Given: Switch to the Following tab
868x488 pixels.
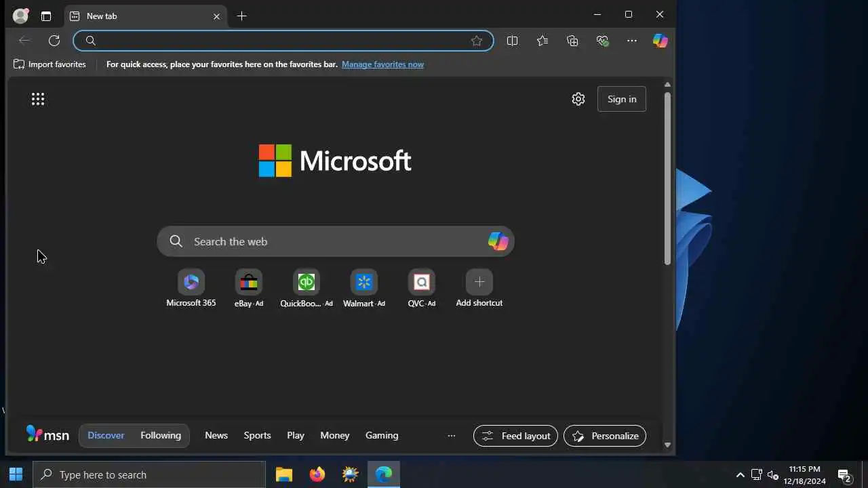Looking at the screenshot, I should [x=161, y=435].
